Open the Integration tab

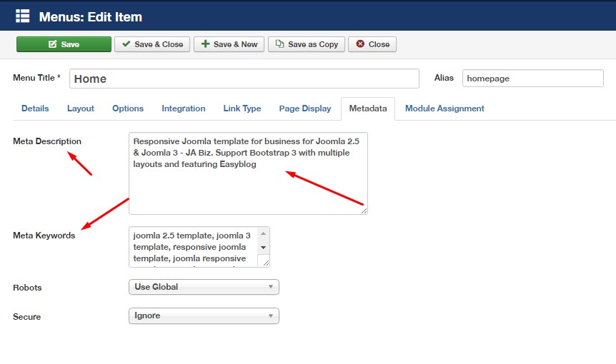point(184,108)
